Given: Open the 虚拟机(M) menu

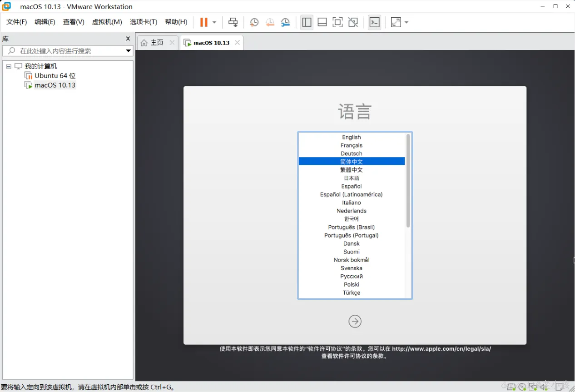Looking at the screenshot, I should click(107, 22).
